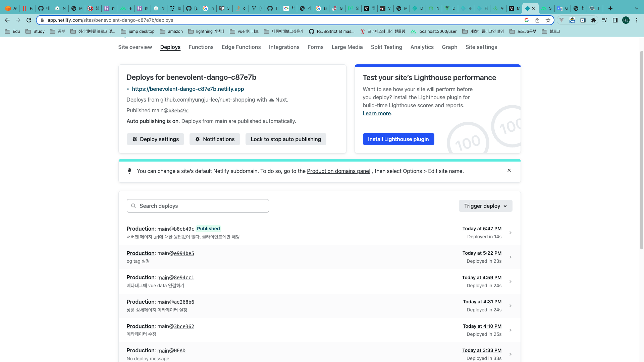This screenshot has width=644, height=362.
Task: Open the media controls music-note icon
Action: (x=604, y=20)
